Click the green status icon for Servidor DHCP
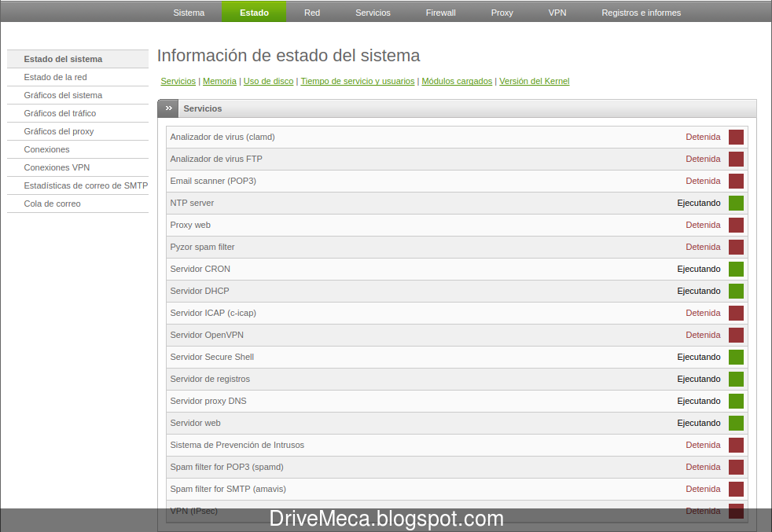The width and height of the screenshot is (772, 532). (736, 291)
